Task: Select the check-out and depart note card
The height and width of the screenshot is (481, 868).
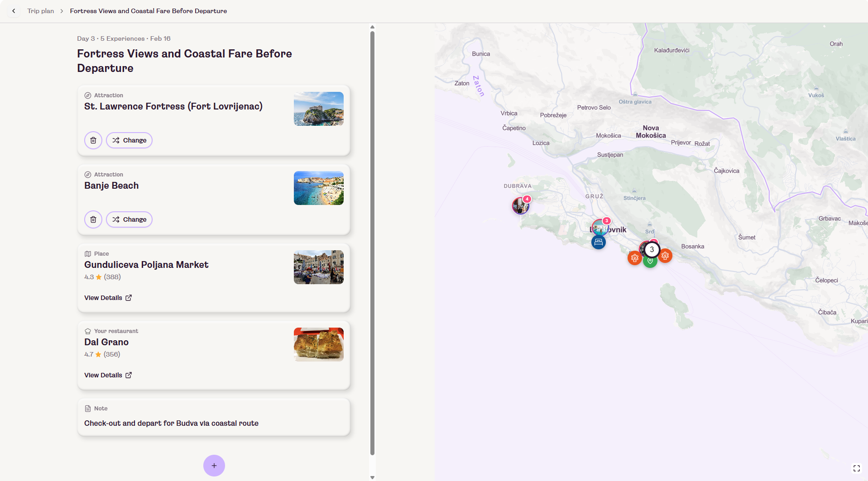Action: [x=214, y=417]
